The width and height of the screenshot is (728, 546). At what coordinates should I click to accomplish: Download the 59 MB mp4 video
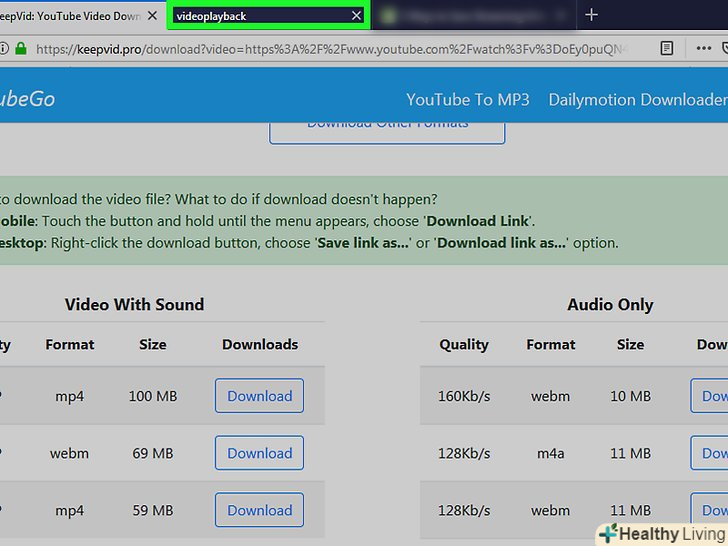point(259,510)
